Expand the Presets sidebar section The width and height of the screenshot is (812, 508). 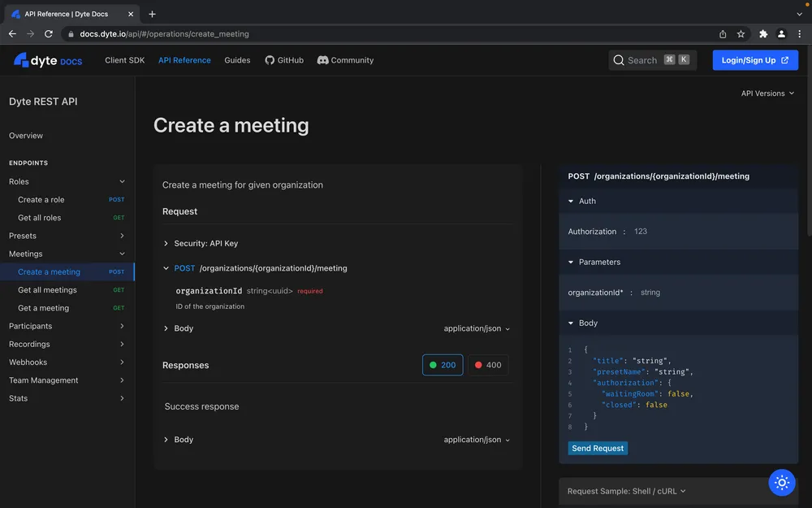click(67, 236)
